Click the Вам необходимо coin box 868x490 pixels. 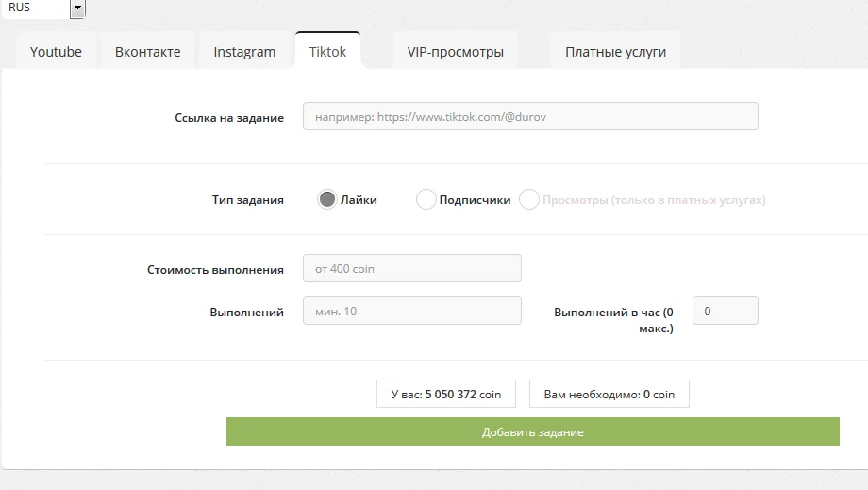(x=609, y=395)
